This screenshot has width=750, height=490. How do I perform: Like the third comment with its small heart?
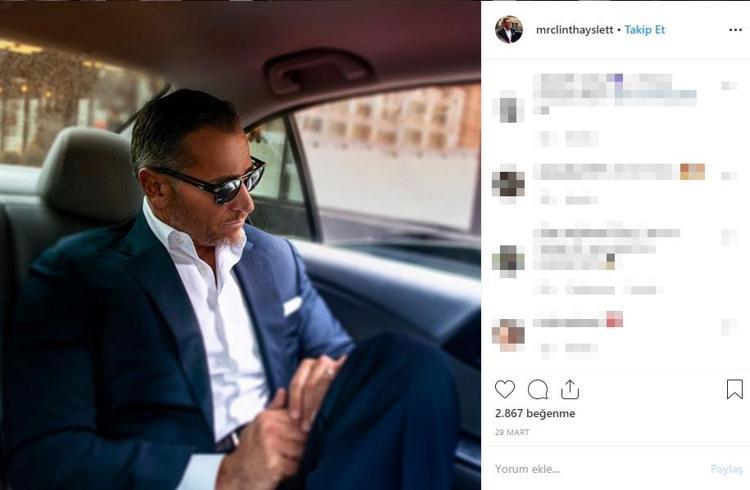729,237
